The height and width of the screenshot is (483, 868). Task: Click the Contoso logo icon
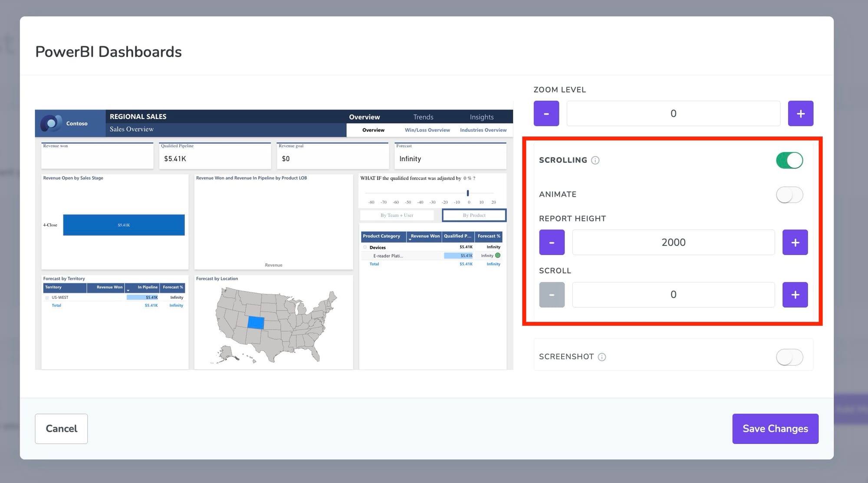51,123
